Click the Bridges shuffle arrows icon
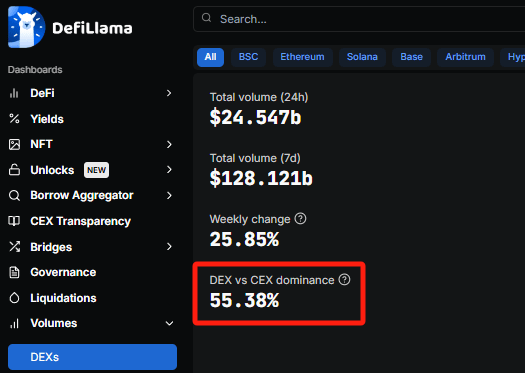This screenshot has width=525, height=373. coord(14,247)
